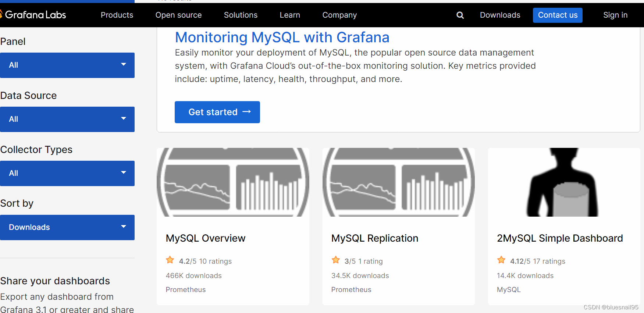
Task: Expand the Panel filter dropdown
Action: [67, 65]
